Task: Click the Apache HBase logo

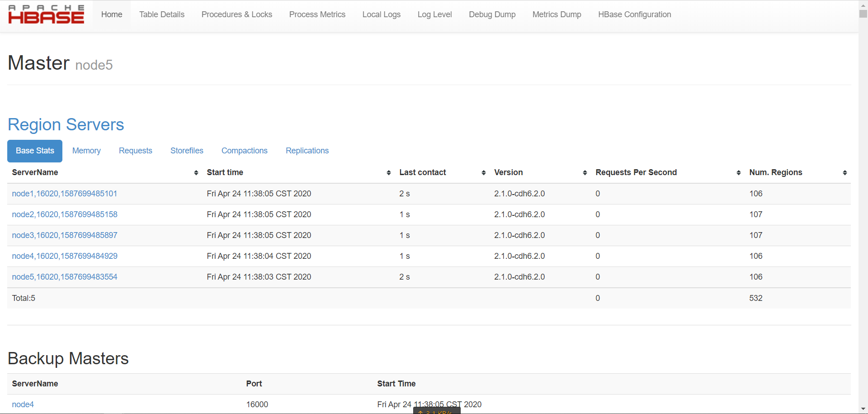Action: click(46, 14)
